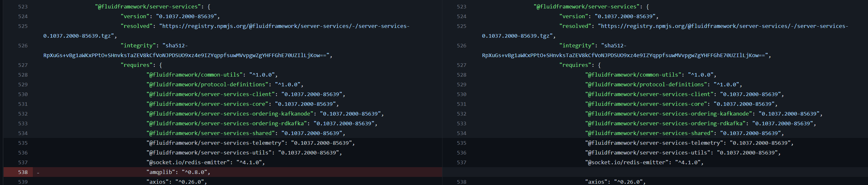This screenshot has width=868, height=185.
Task: Click line number 525 in the left pane
Action: [23, 26]
